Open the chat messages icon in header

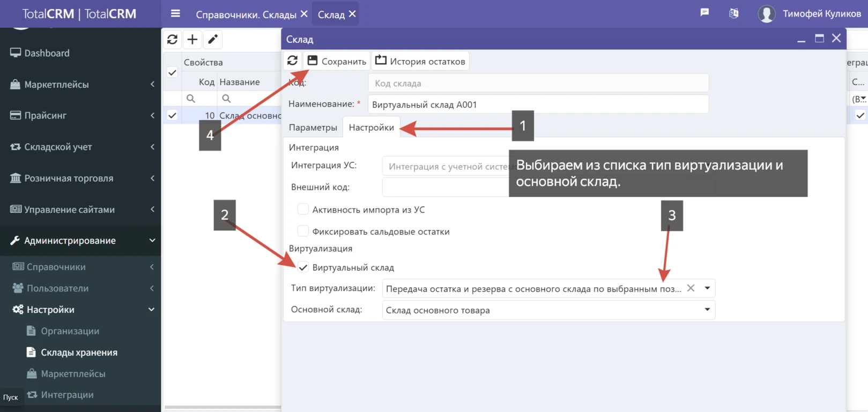(x=704, y=13)
